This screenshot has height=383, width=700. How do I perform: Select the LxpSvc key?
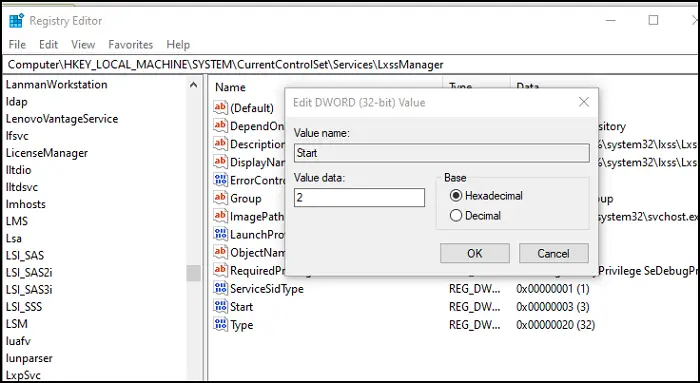coord(23,375)
